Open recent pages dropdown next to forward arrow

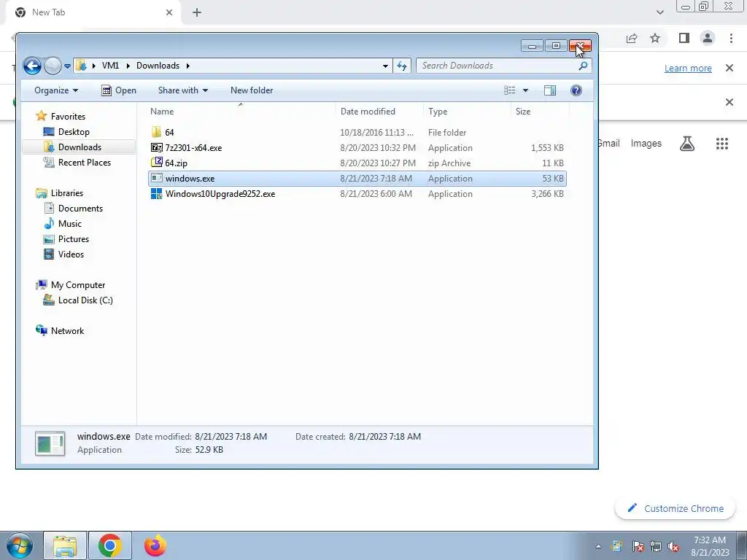[67, 66]
